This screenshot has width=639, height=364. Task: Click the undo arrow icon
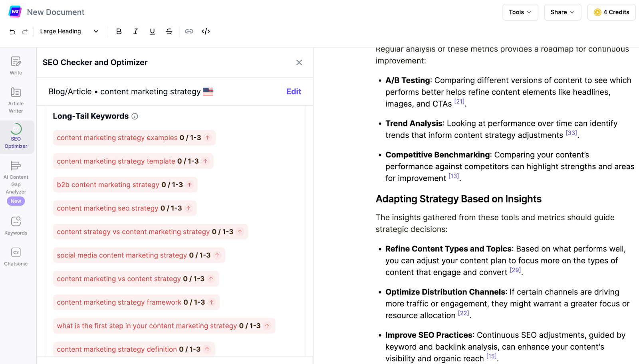12,32
